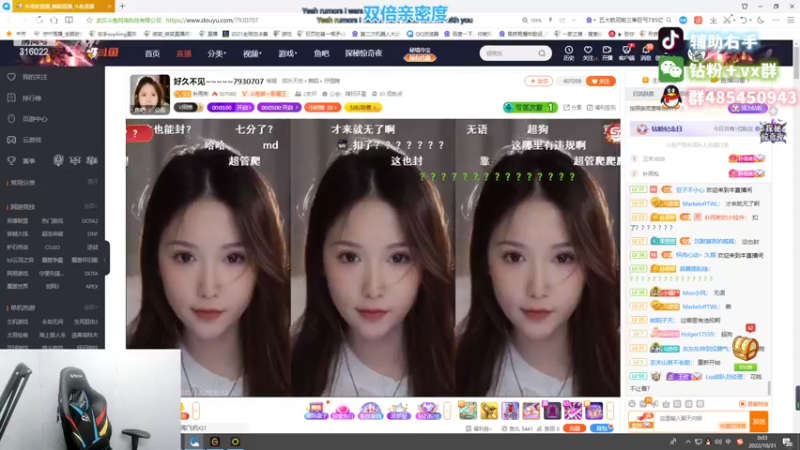Image resolution: width=800 pixels, height=450 pixels.
Task: Open 鱼吧 in the nav bar
Action: tap(321, 53)
